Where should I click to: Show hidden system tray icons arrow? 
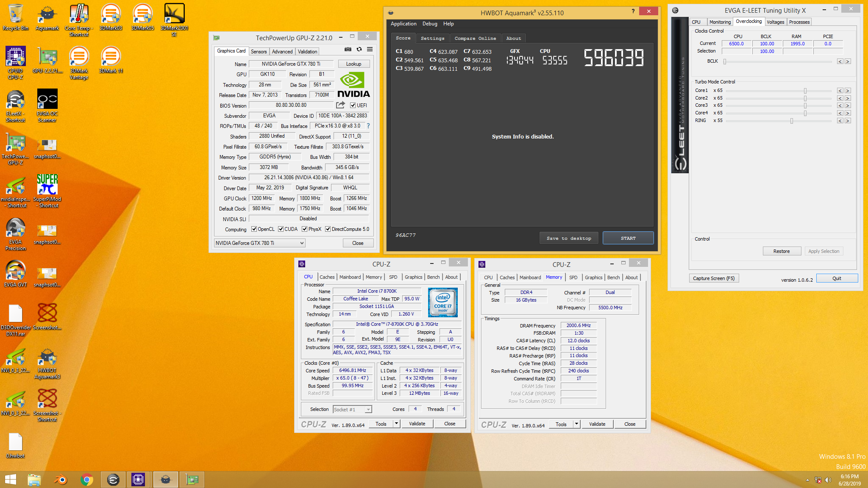point(807,480)
